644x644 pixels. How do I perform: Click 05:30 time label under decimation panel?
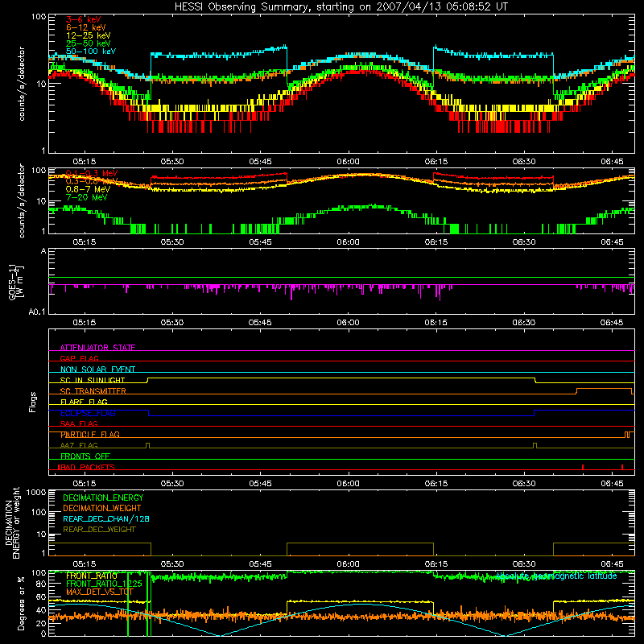click(x=172, y=564)
